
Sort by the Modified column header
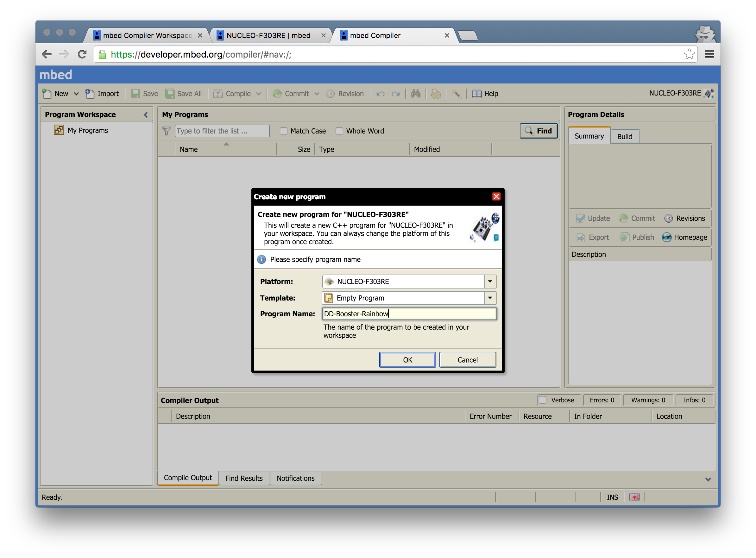(x=450, y=149)
